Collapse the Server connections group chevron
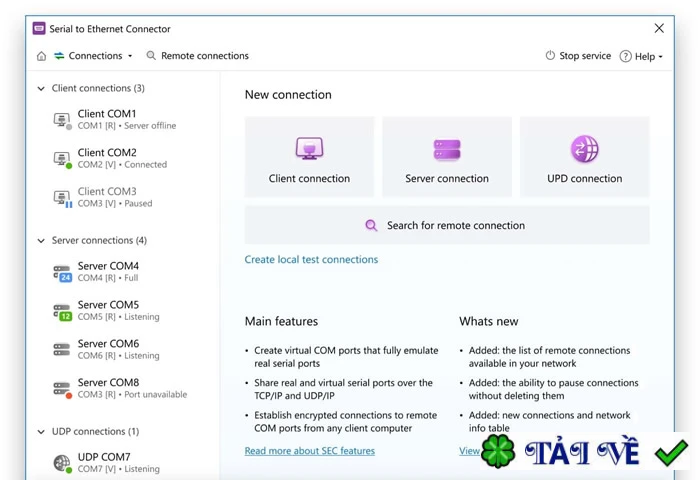The width and height of the screenshot is (700, 480). pyautogui.click(x=41, y=241)
